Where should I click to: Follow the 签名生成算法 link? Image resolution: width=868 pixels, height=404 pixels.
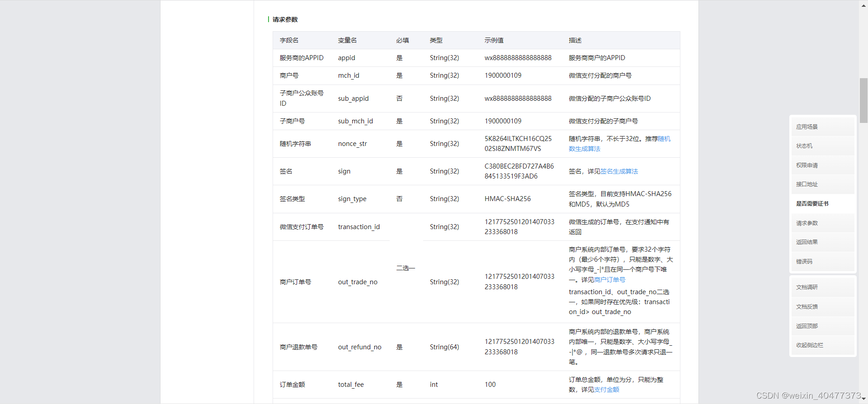[x=619, y=171]
